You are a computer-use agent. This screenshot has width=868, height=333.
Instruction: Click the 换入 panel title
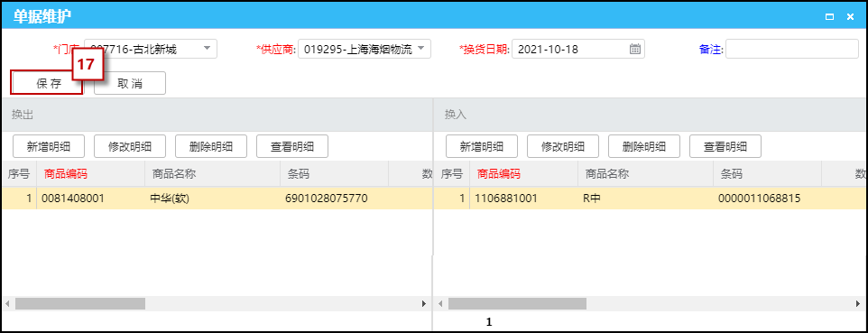pyautogui.click(x=457, y=115)
